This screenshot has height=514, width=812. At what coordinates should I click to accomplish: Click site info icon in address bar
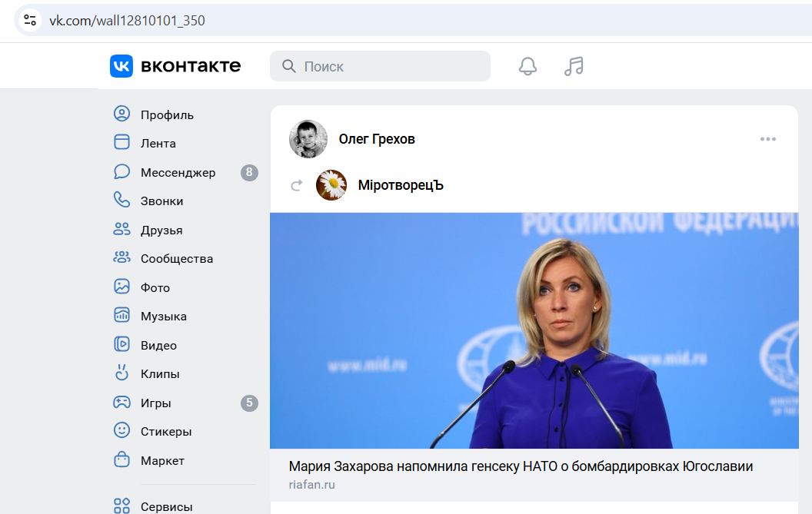30,21
